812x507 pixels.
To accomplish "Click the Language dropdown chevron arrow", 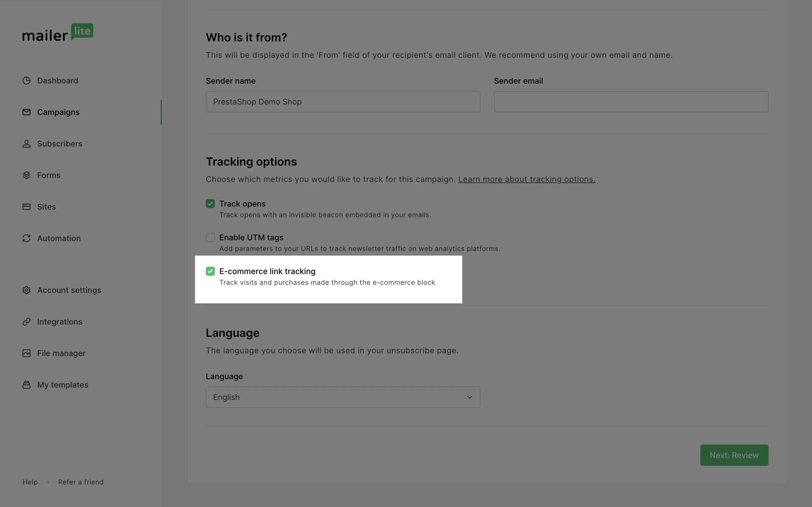I will pyautogui.click(x=469, y=397).
